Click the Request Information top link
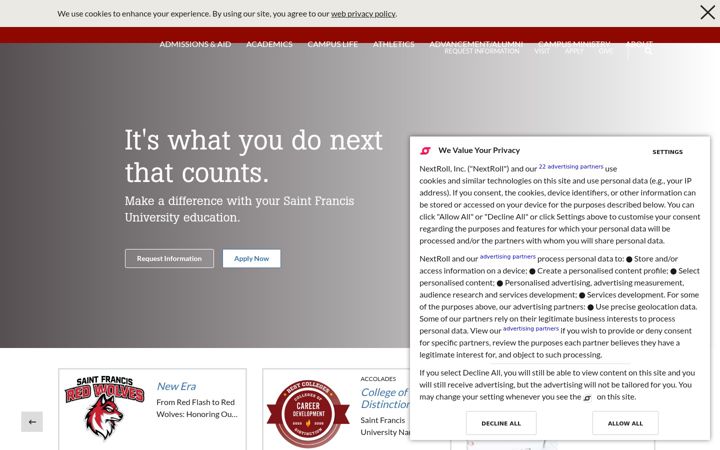 click(x=482, y=51)
